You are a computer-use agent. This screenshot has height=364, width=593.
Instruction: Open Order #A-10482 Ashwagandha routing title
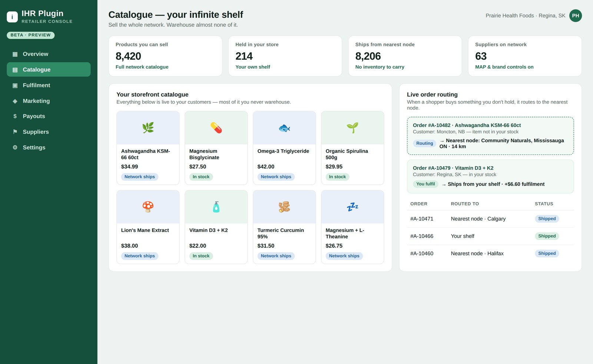467,126
